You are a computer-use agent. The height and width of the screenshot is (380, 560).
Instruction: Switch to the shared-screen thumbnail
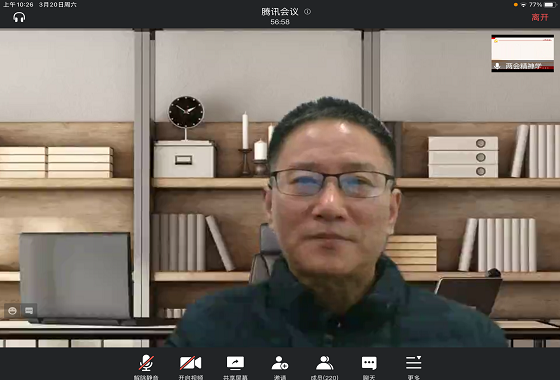coord(522,53)
